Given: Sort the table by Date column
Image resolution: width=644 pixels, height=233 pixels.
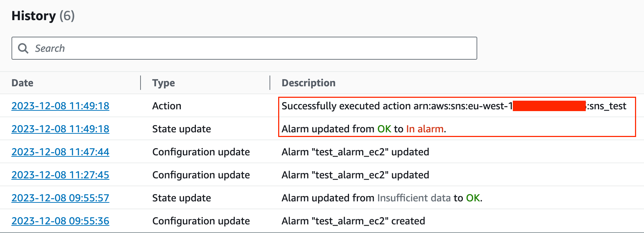Looking at the screenshot, I should coord(22,83).
